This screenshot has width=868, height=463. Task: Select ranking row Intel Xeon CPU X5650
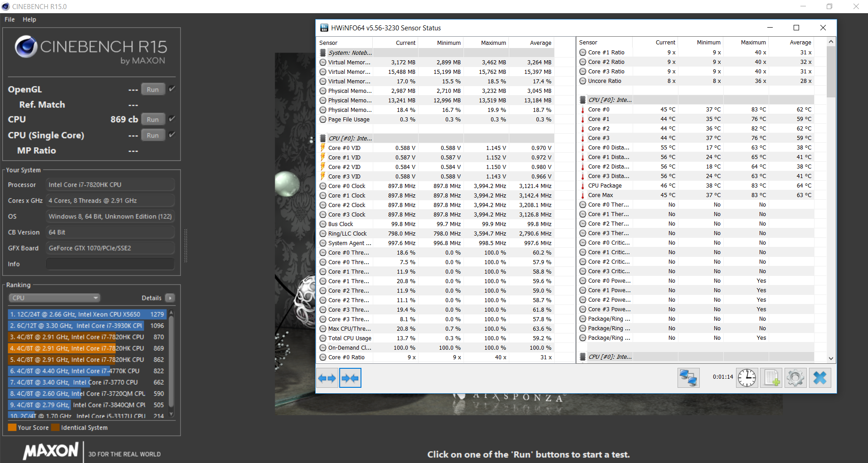click(88, 314)
